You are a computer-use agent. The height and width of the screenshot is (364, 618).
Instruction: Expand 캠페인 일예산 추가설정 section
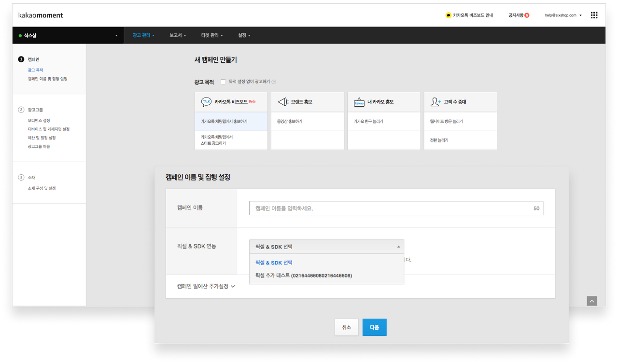coord(206,286)
